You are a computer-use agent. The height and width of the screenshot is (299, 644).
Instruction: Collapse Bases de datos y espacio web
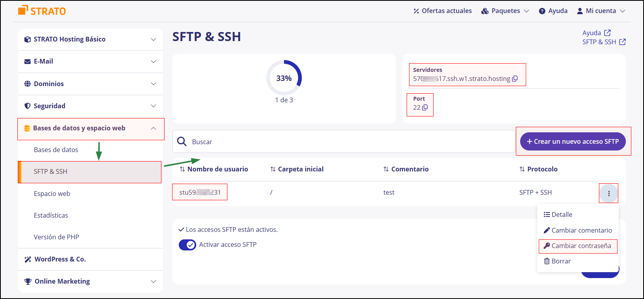[91, 128]
